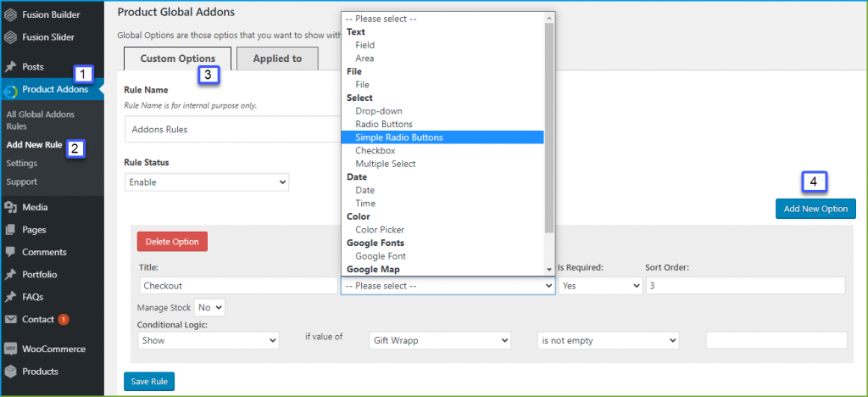
Task: Click the Comments bubble icon
Action: click(x=9, y=252)
